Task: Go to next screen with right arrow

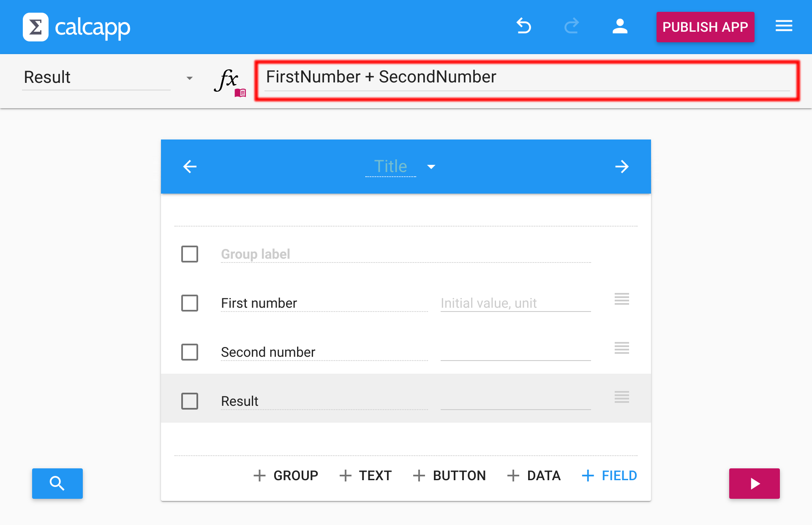Action: click(622, 167)
